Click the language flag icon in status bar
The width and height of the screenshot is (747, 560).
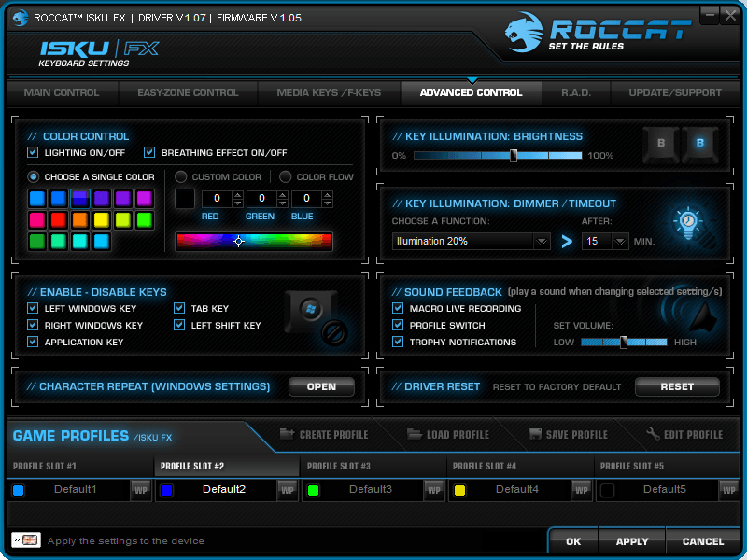(x=26, y=540)
